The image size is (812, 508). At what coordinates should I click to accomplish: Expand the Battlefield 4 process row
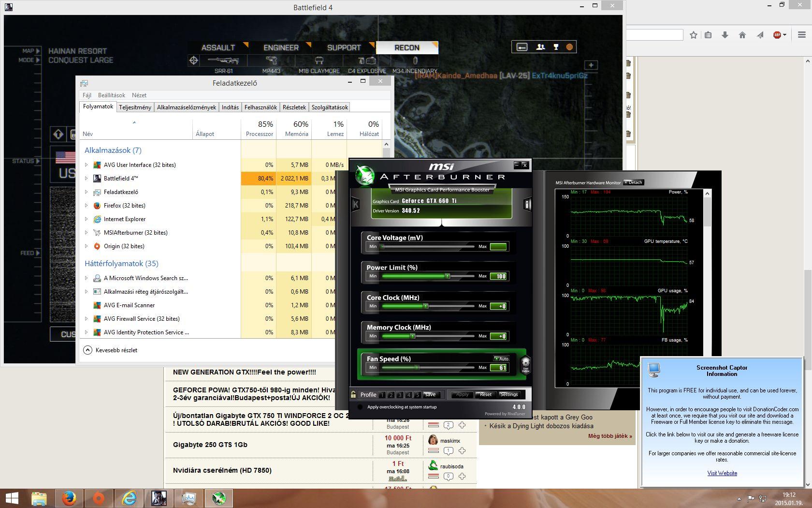coord(87,179)
